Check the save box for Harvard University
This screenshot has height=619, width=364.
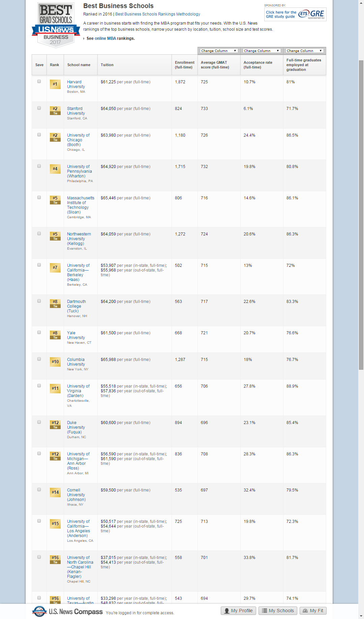(x=39, y=81)
